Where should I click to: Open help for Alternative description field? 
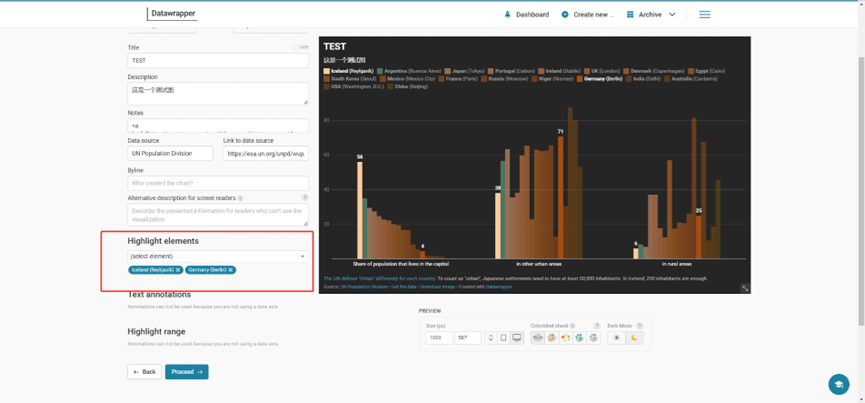click(x=305, y=197)
